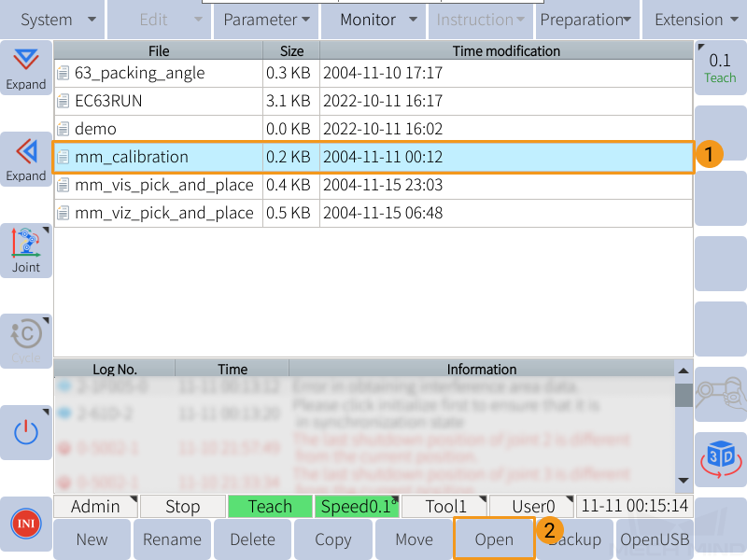Open the User0 coordinate selector
The image size is (747, 560).
(x=531, y=506)
